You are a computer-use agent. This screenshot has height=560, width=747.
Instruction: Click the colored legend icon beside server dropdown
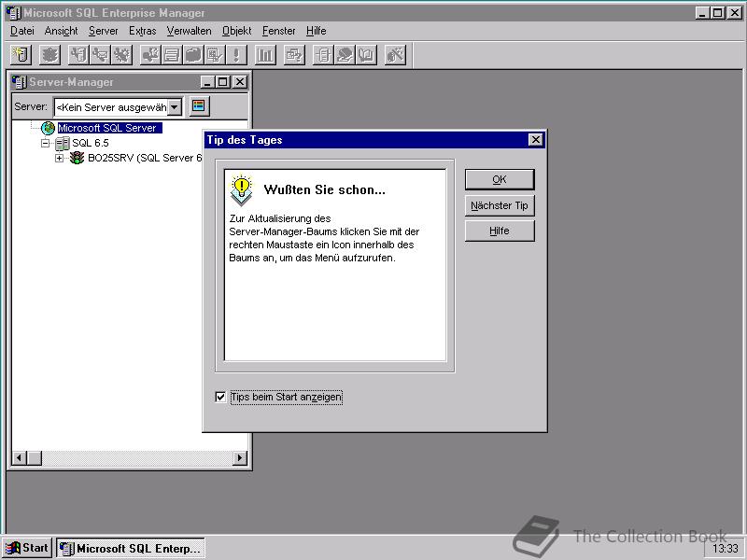pyautogui.click(x=199, y=105)
